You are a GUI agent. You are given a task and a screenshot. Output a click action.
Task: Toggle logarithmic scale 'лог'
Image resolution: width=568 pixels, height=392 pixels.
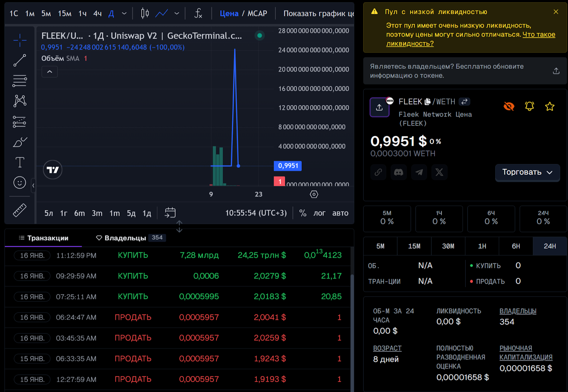pyautogui.click(x=319, y=213)
